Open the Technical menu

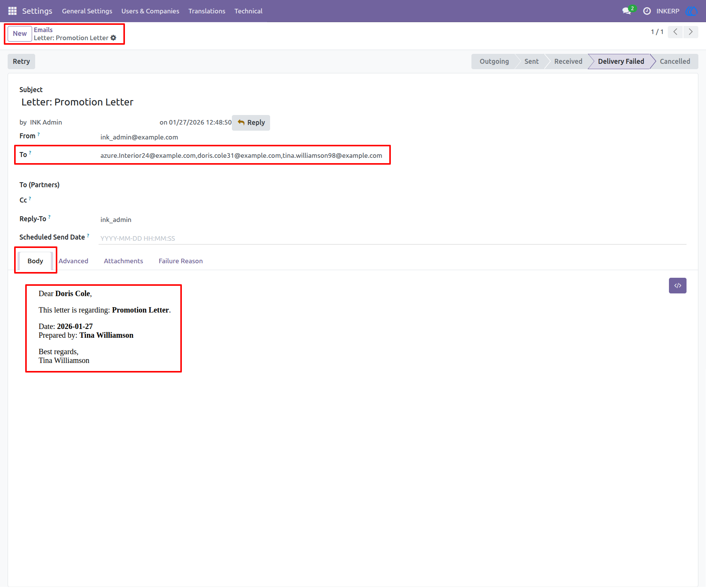(248, 11)
